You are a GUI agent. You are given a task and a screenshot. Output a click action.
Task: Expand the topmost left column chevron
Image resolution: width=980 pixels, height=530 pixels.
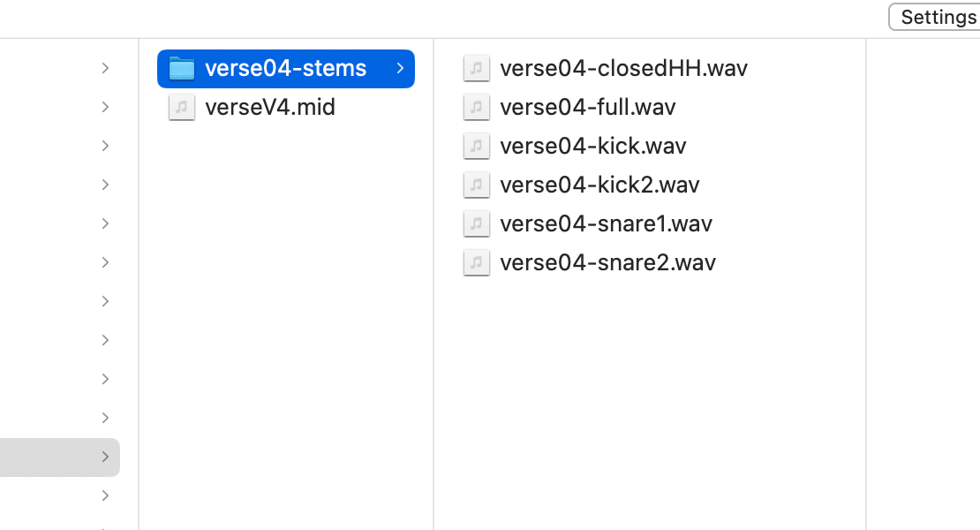[106, 68]
